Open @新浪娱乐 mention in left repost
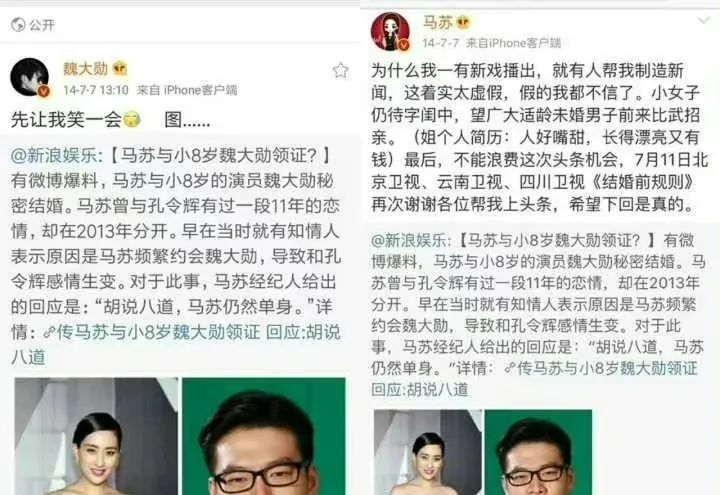 pyautogui.click(x=54, y=156)
